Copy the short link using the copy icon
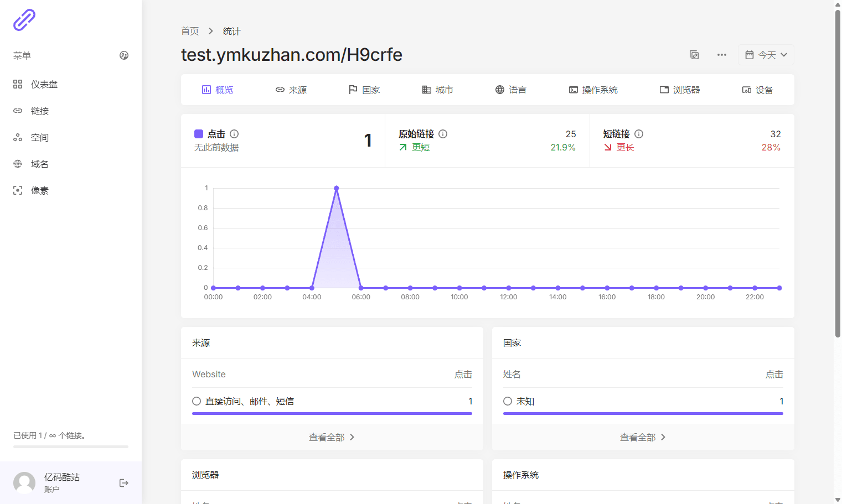This screenshot has width=842, height=504. [694, 55]
